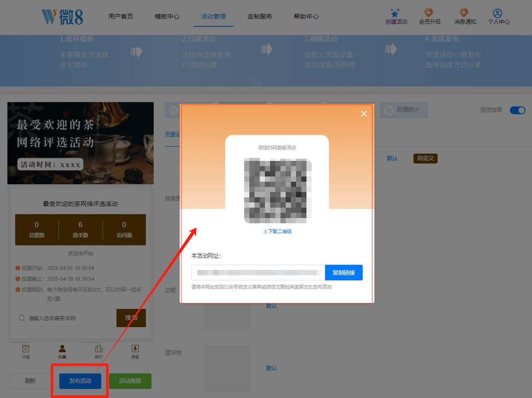532x398 pixels.
Task: Click 下载二维码 link
Action: (278, 231)
